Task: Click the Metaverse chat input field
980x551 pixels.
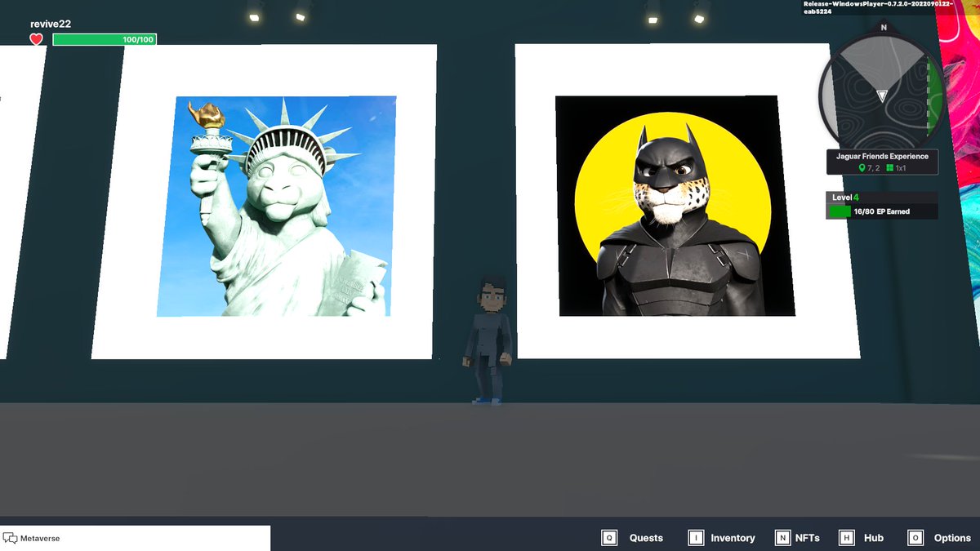Action: click(x=135, y=538)
